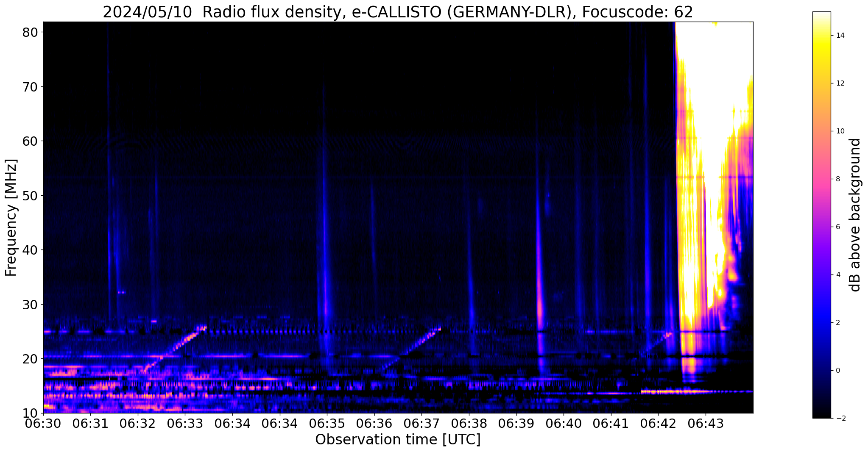Click the 06:37 time tick label

click(x=422, y=423)
